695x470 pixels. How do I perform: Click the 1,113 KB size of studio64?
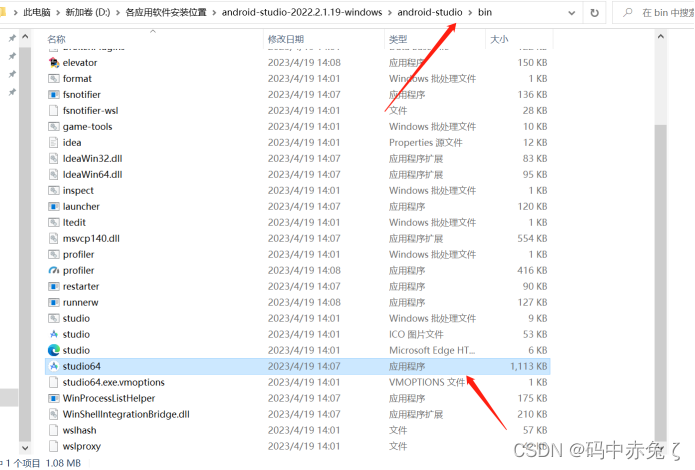point(528,366)
